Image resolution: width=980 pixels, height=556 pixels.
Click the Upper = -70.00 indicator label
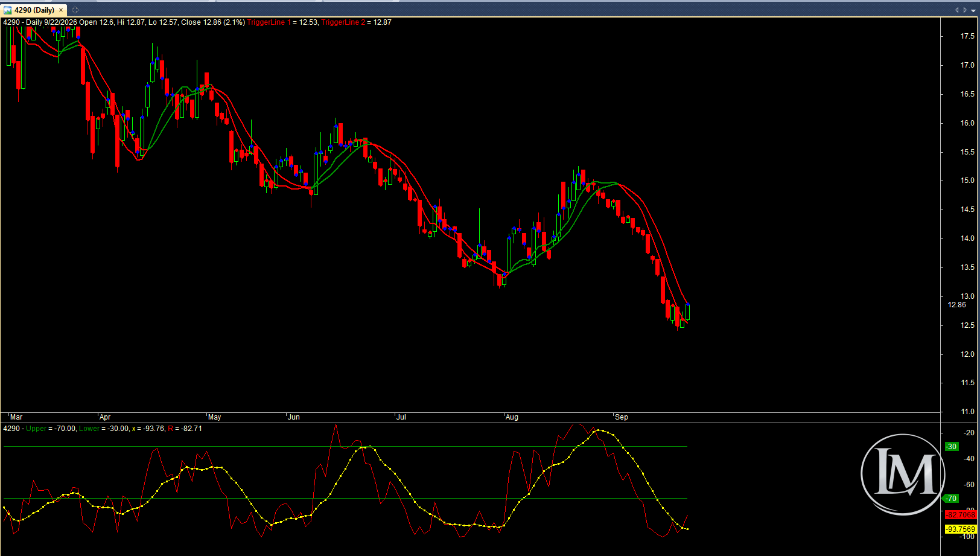point(51,429)
